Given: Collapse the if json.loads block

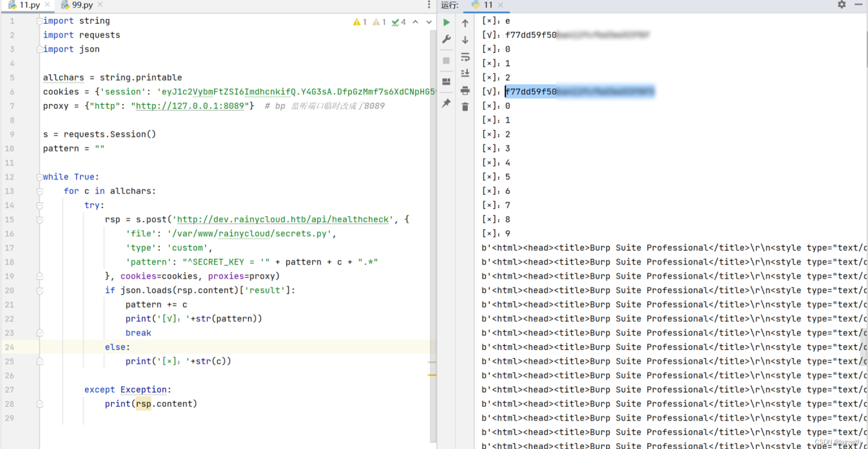Looking at the screenshot, I should (40, 290).
